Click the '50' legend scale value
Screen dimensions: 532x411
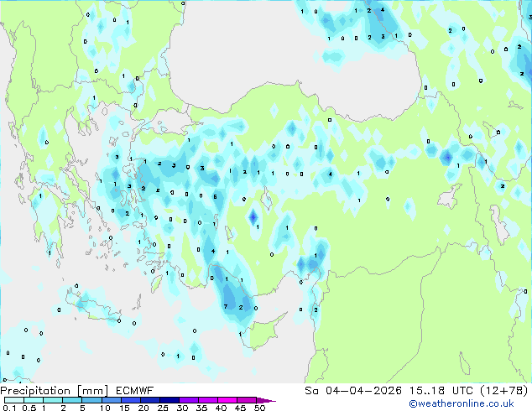259,408
